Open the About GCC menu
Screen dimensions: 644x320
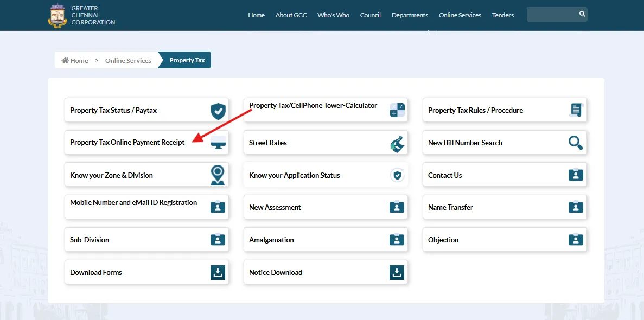click(x=291, y=15)
